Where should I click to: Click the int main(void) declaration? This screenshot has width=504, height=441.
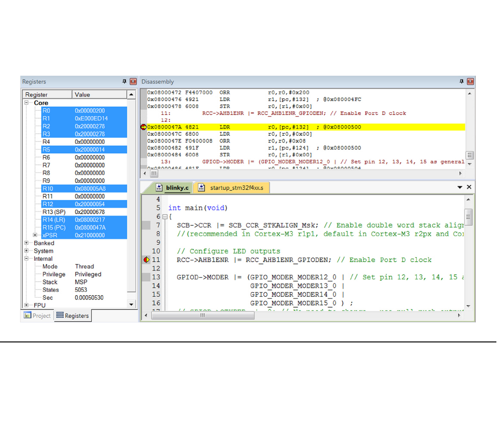(x=198, y=208)
